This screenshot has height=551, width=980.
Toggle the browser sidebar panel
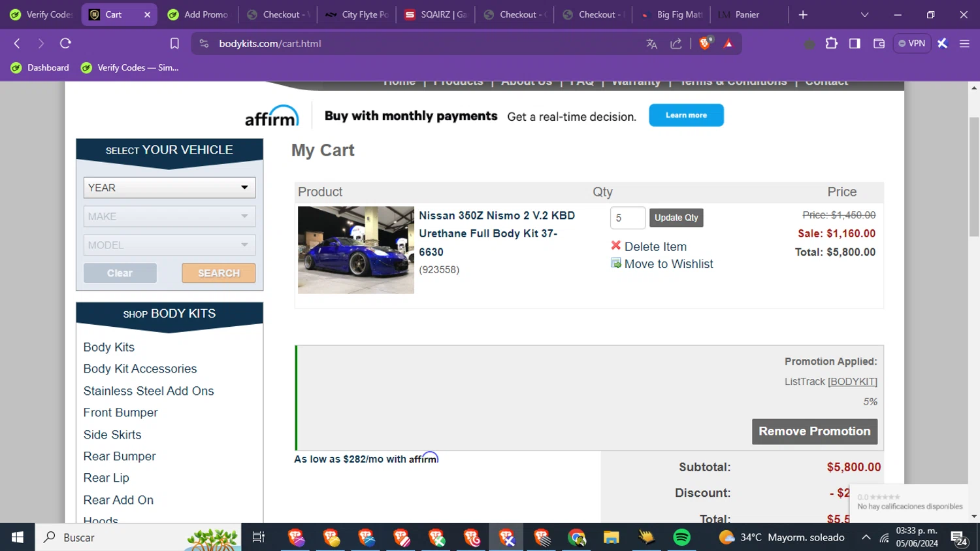(x=855, y=44)
